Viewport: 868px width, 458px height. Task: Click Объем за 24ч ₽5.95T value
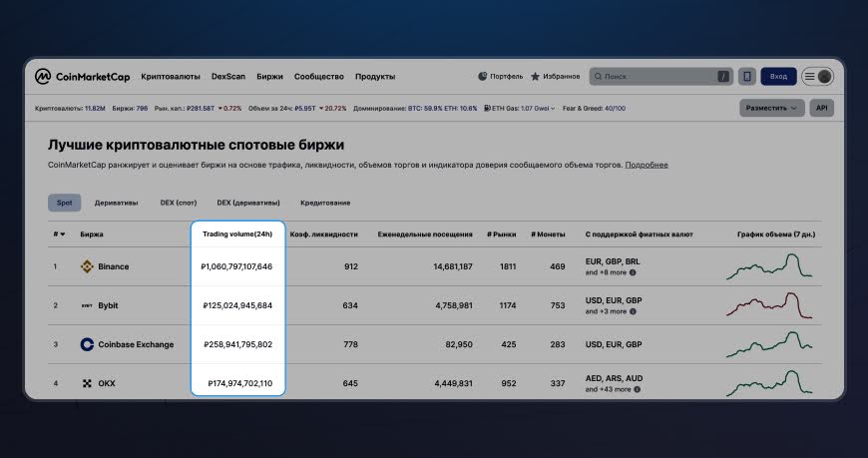point(305,109)
